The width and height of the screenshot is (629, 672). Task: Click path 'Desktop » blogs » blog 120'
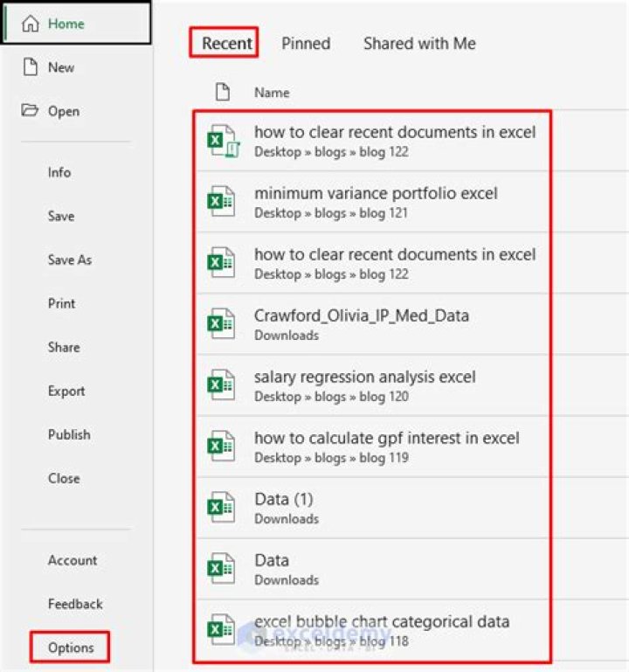click(x=331, y=397)
